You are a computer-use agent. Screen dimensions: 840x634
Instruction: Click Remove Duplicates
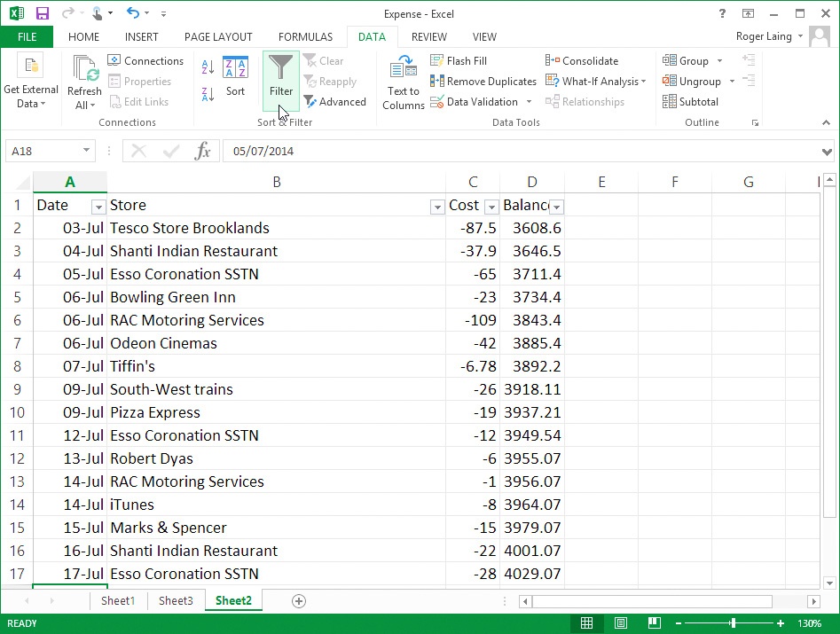[483, 81]
